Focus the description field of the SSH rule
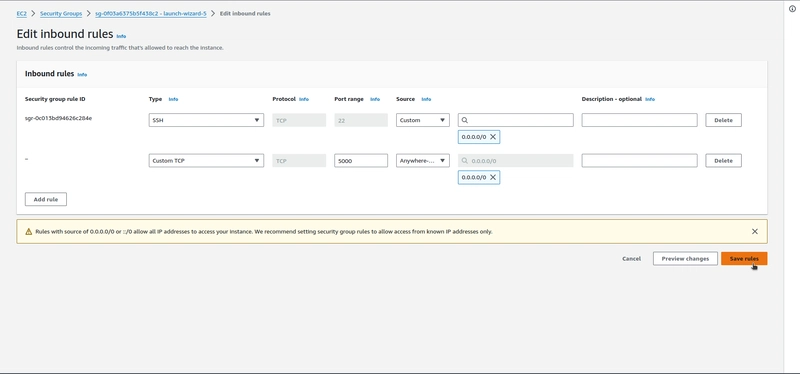The height and width of the screenshot is (374, 800). [639, 120]
